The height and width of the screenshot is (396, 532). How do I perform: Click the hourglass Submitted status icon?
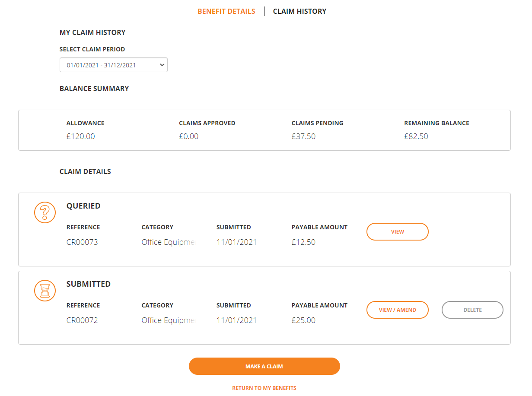45,291
